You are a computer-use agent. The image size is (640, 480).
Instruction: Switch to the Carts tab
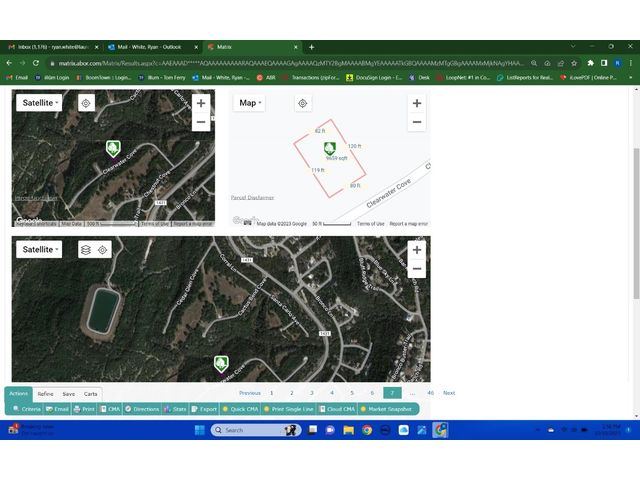[91, 394]
